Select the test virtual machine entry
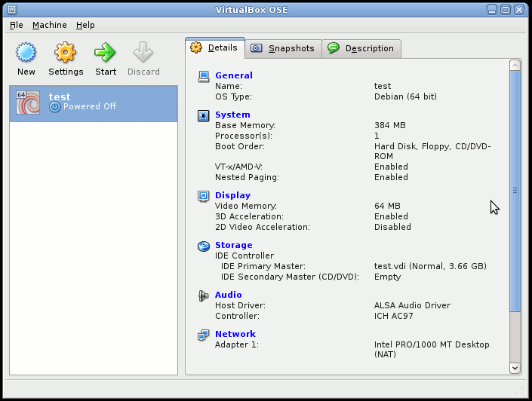The height and width of the screenshot is (401, 532). 94,103
